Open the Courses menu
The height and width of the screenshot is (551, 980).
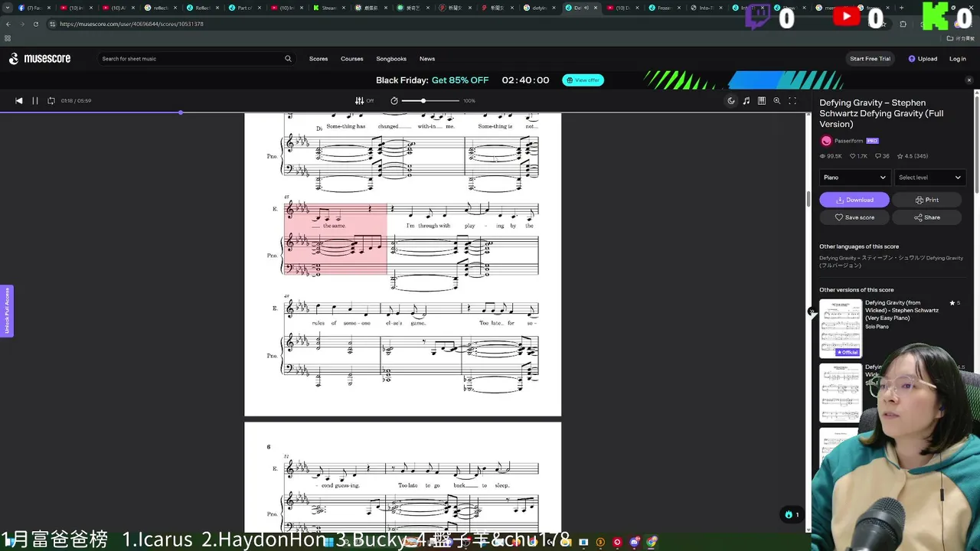[x=352, y=59]
